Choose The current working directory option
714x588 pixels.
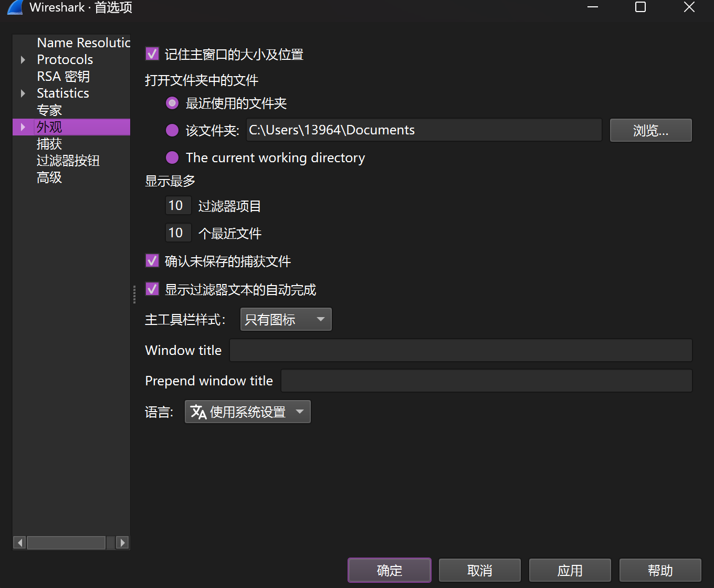(x=172, y=157)
